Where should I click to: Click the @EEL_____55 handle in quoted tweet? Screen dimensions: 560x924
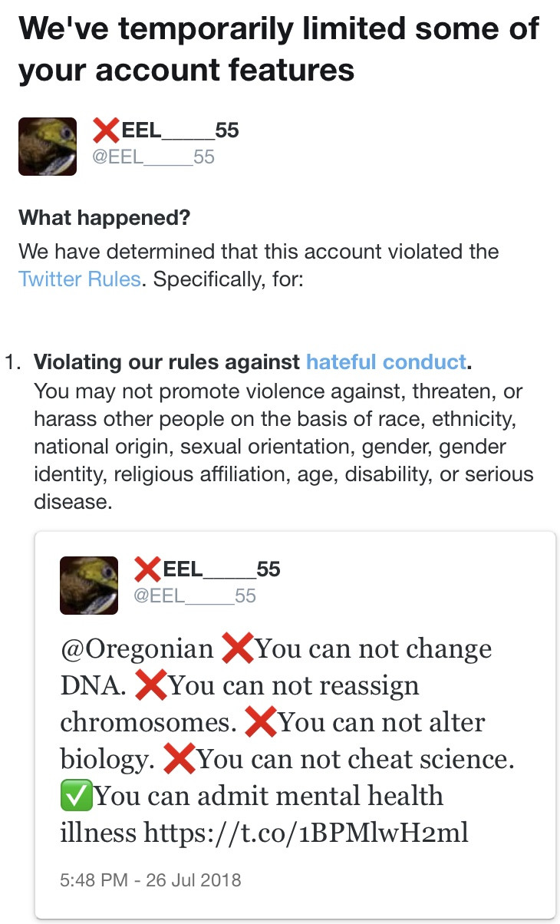[196, 596]
